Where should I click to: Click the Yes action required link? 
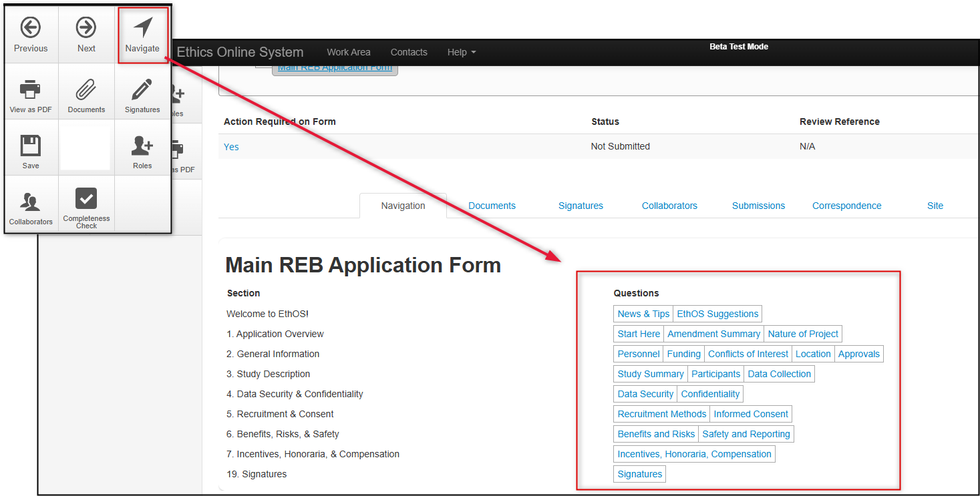[231, 147]
